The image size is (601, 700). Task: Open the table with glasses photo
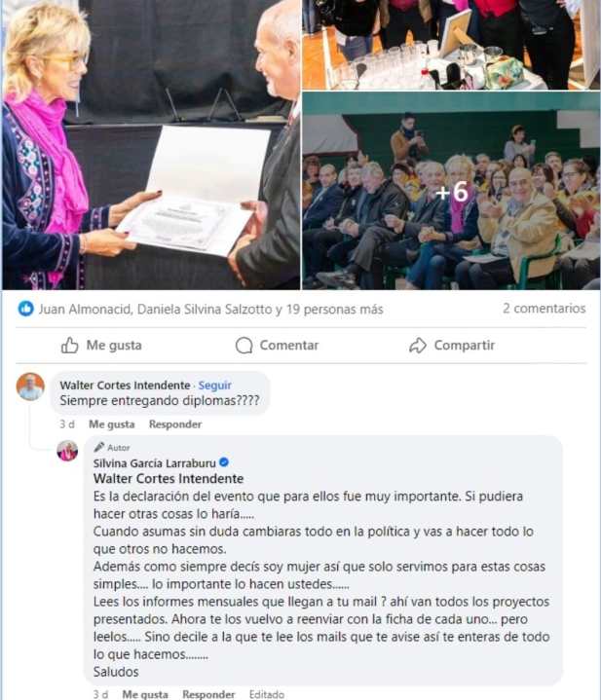click(451, 45)
